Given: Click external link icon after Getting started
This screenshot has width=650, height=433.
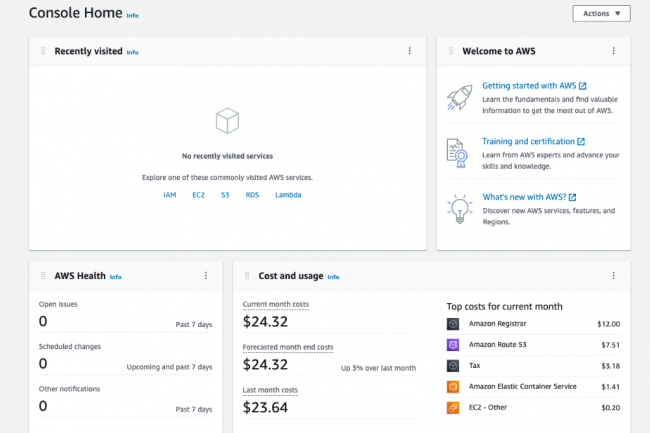Looking at the screenshot, I should [x=582, y=86].
